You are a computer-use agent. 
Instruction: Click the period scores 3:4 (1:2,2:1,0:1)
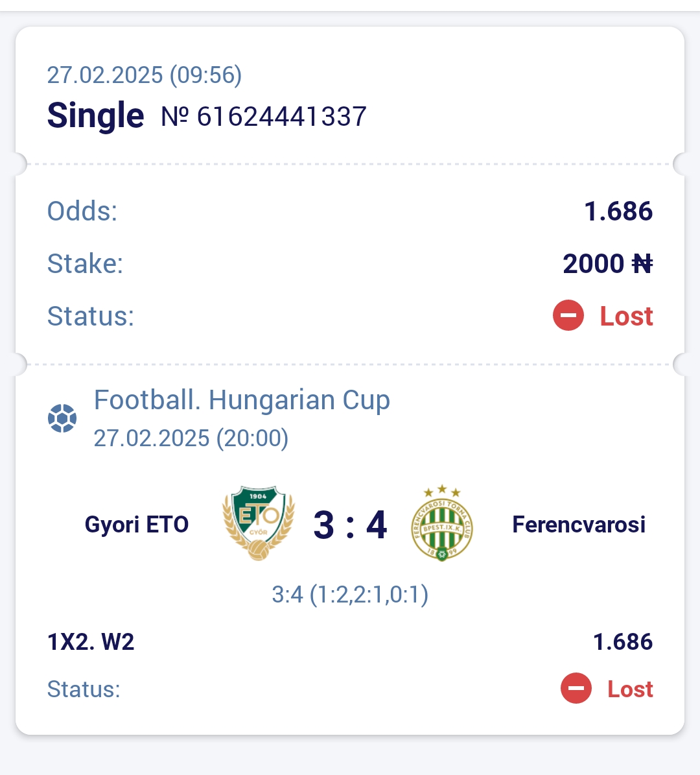click(x=350, y=594)
